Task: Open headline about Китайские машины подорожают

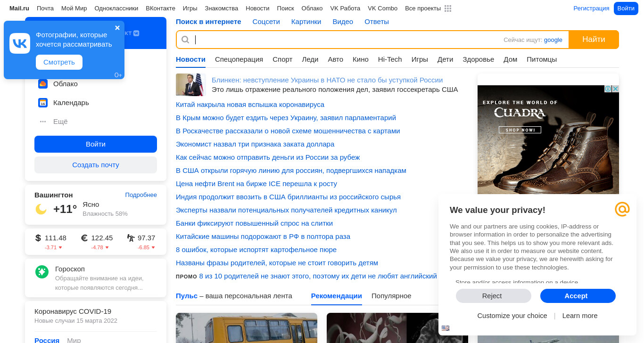Action: [x=263, y=237]
